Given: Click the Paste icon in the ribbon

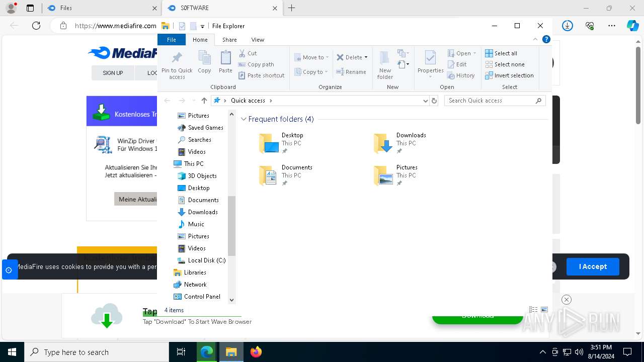Looking at the screenshot, I should [x=225, y=62].
